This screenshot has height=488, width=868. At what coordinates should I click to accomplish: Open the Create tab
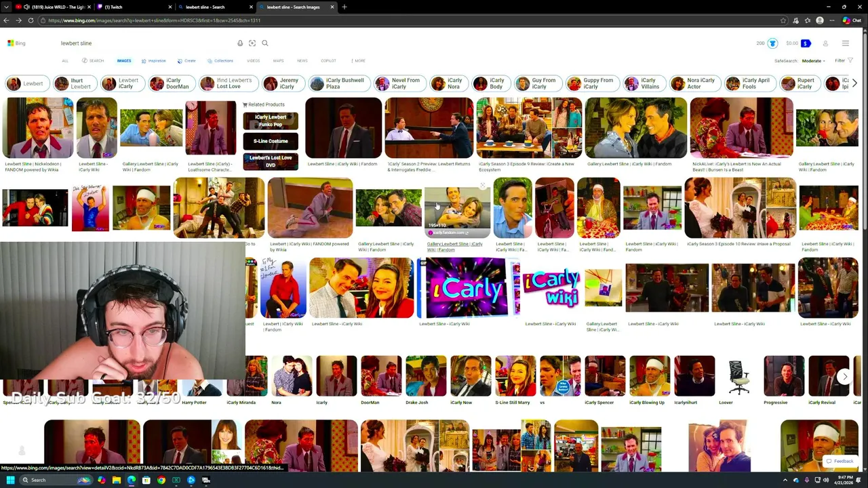[x=186, y=61]
